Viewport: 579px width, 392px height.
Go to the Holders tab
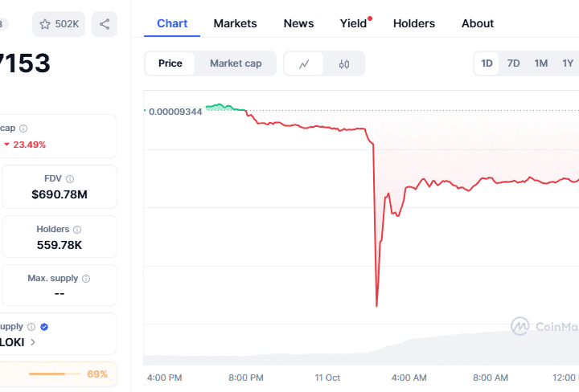(x=413, y=23)
